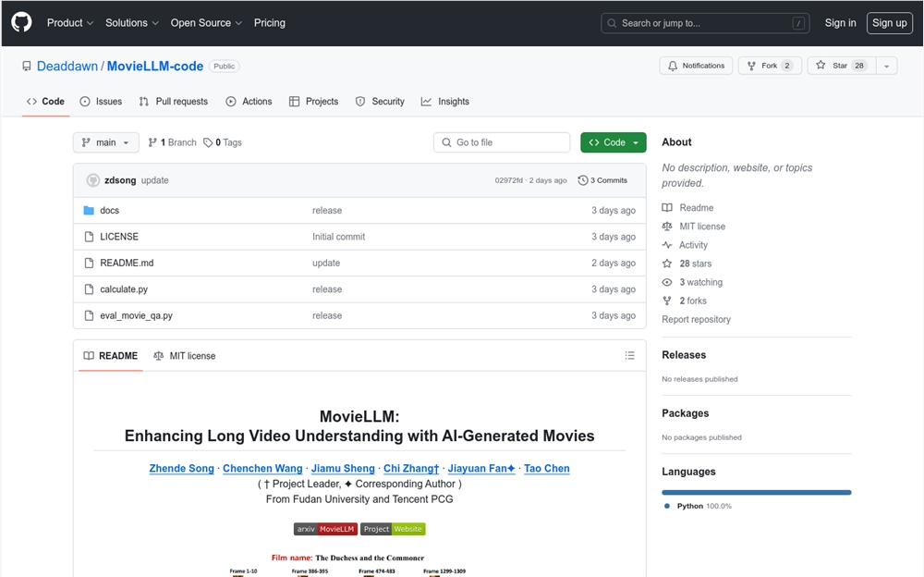Select the MIT license tab in README
Viewport: 924px width, 577px height.
pos(185,356)
